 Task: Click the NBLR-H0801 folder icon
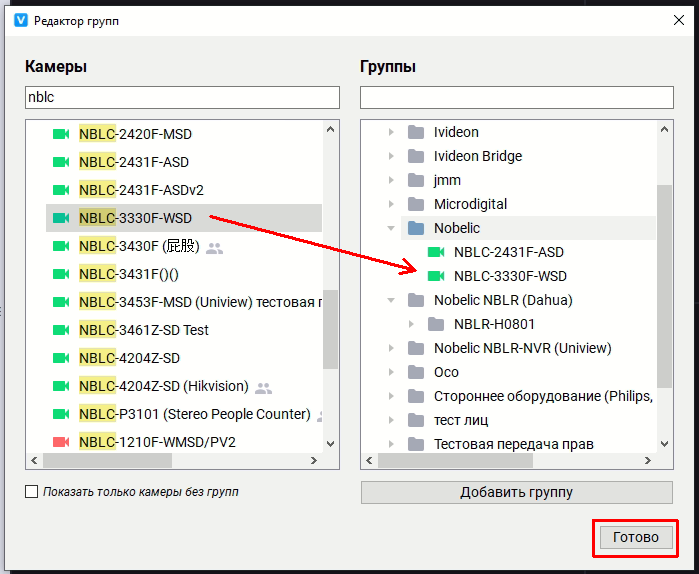point(436,324)
